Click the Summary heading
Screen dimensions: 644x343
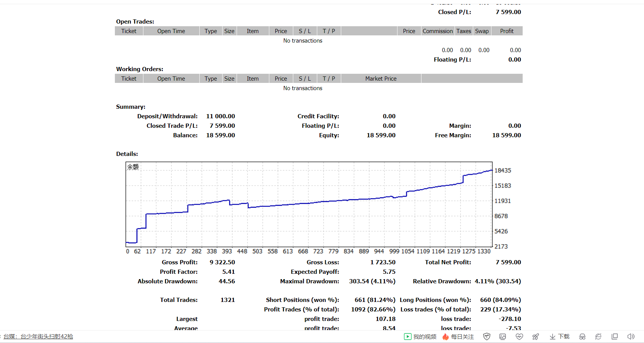point(131,107)
